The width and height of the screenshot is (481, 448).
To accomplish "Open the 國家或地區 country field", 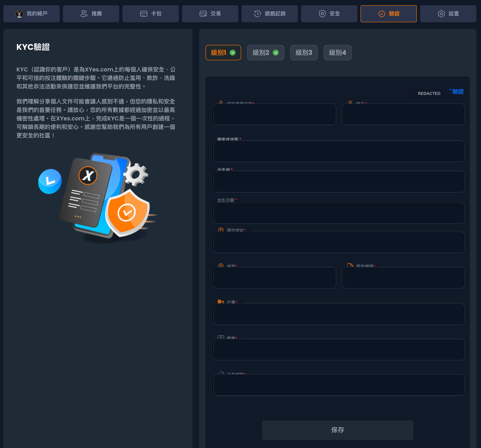I will [x=339, y=151].
